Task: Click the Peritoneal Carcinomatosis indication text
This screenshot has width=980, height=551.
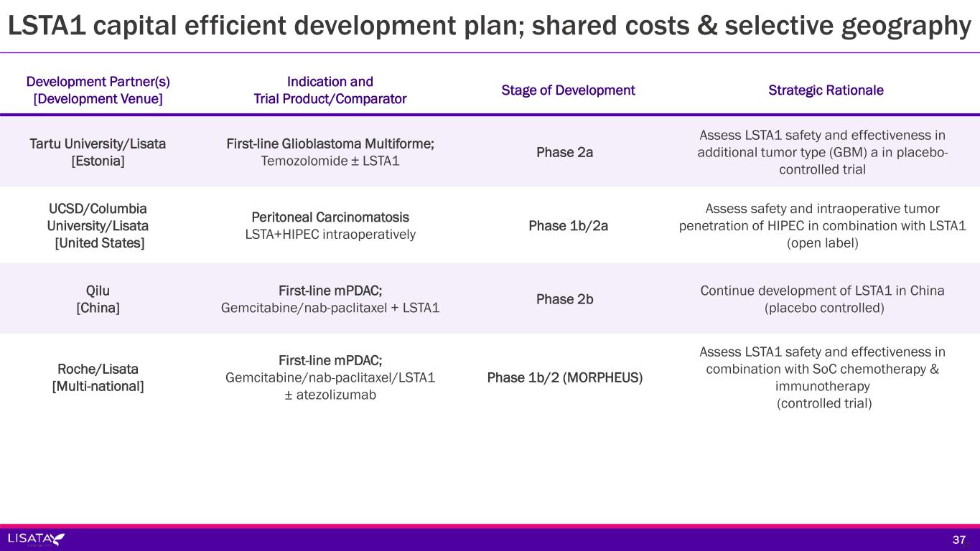Action: pos(330,217)
